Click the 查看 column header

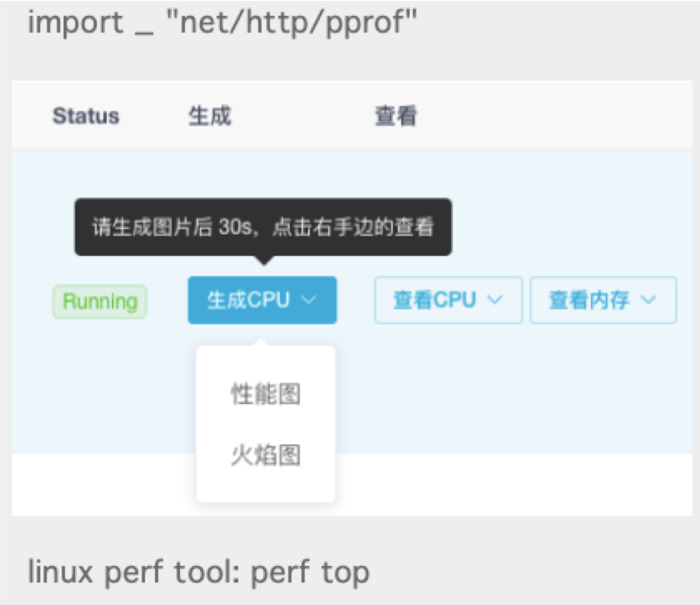click(396, 116)
